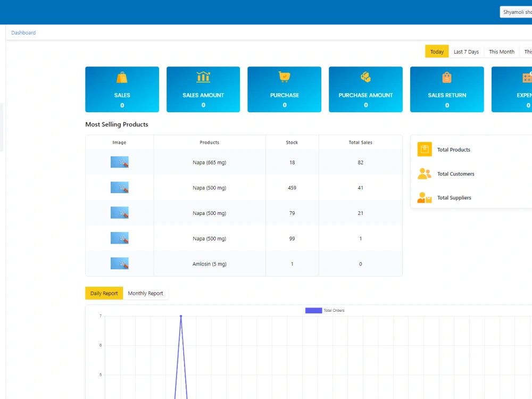The image size is (532, 399).
Task: Click the Total Suppliers icon
Action: (x=424, y=197)
